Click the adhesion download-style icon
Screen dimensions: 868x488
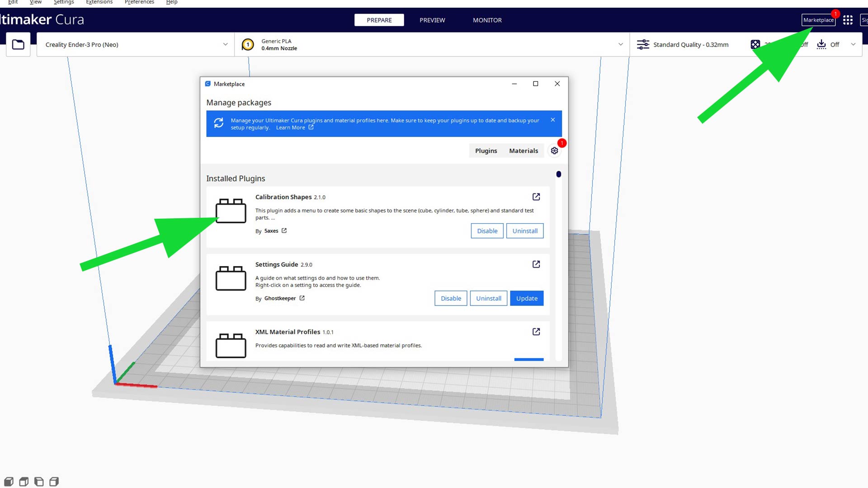tap(821, 44)
